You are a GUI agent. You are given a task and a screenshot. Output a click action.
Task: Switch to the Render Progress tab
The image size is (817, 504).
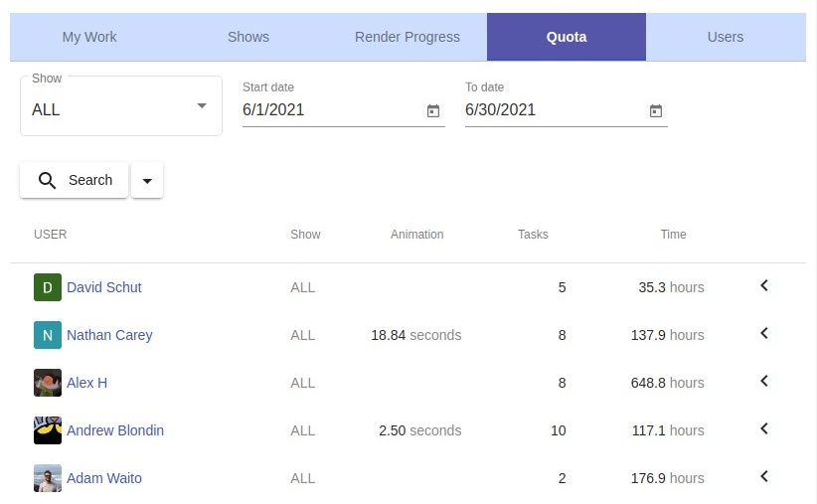408,37
